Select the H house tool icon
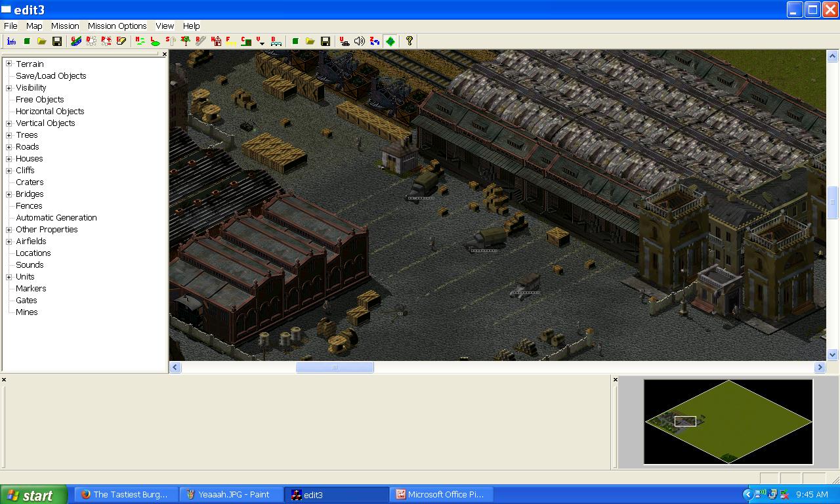 pyautogui.click(x=216, y=41)
